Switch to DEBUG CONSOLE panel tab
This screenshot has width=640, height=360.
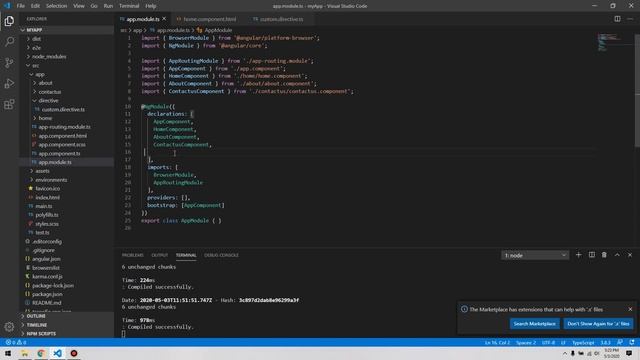coord(221,255)
